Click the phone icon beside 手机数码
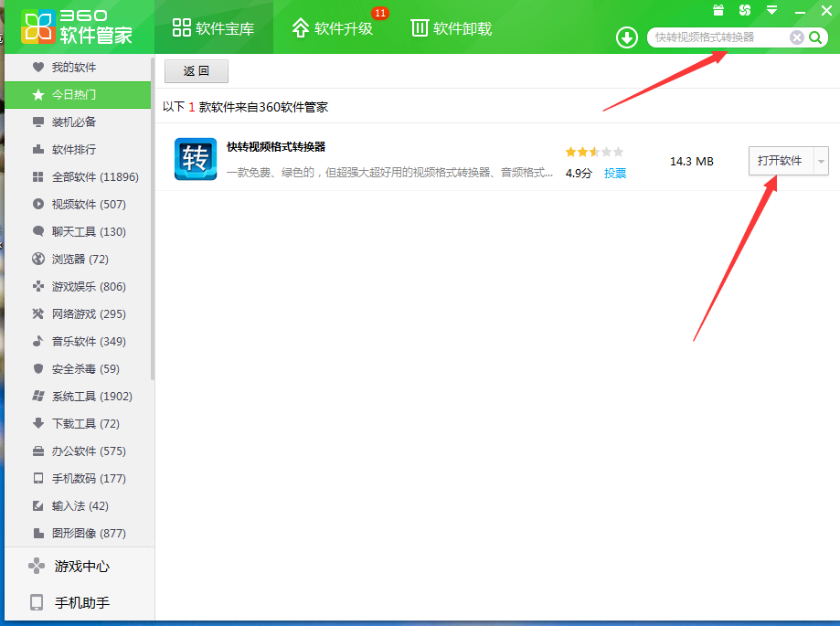This screenshot has height=626, width=840. (38, 478)
